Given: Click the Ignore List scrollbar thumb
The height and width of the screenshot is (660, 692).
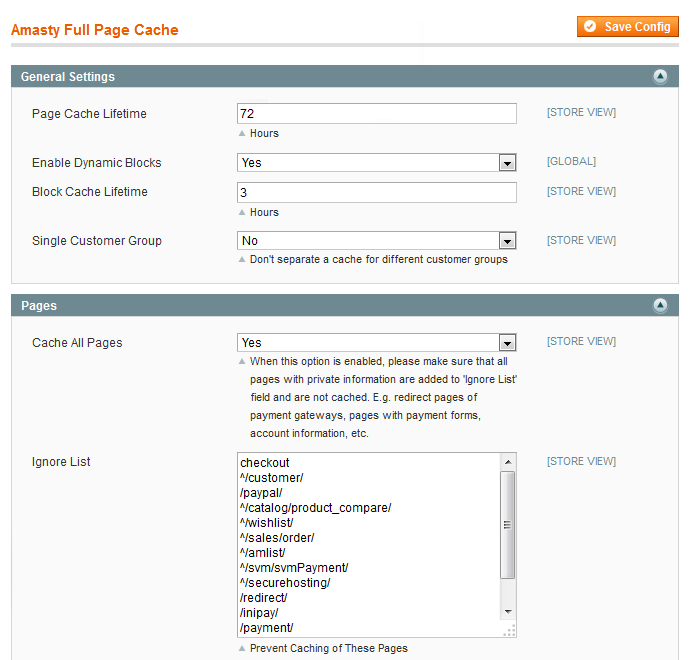Looking at the screenshot, I should click(x=508, y=525).
